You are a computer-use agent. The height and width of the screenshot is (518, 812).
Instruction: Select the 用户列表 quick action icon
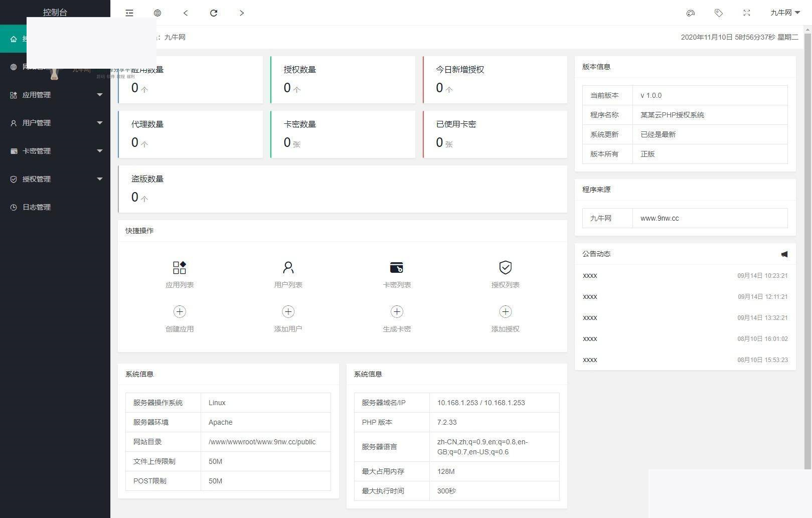pos(288,267)
